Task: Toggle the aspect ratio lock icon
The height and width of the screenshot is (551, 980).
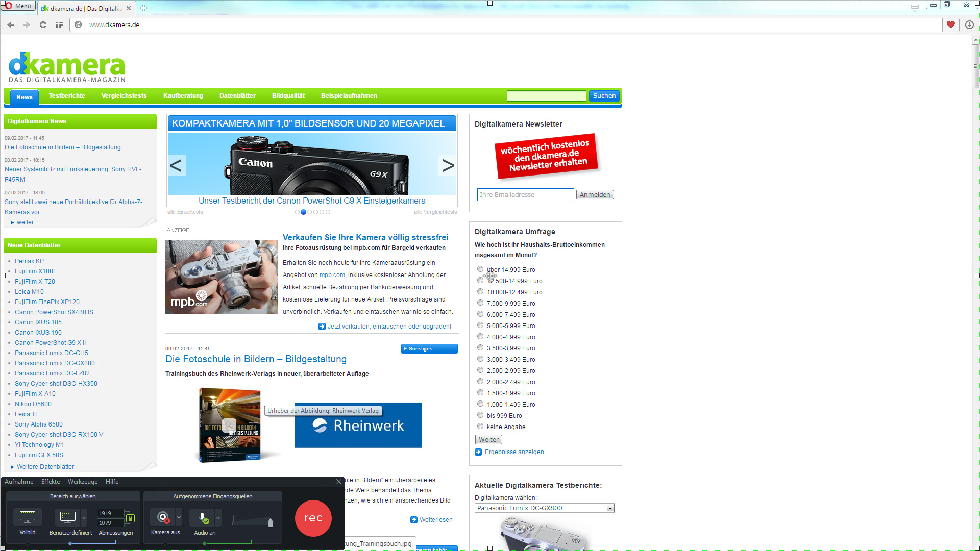Action: pyautogui.click(x=130, y=518)
